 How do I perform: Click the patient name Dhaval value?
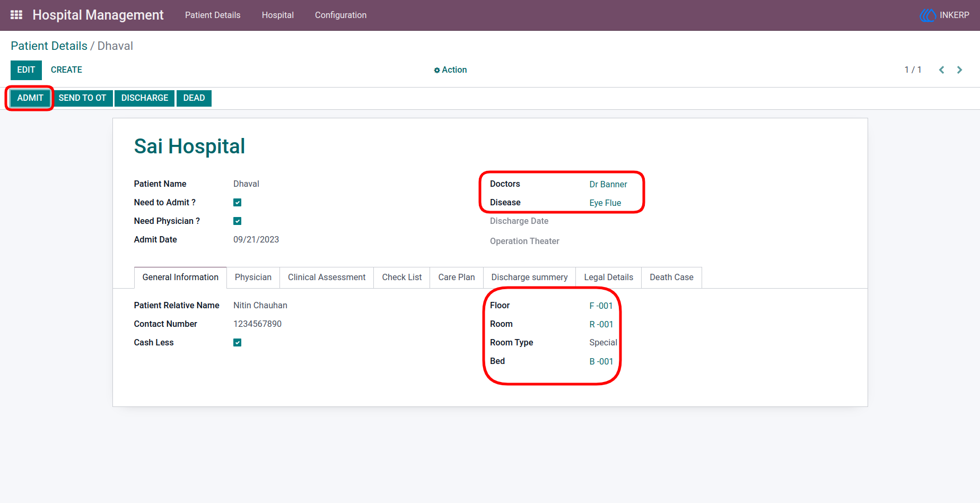click(246, 184)
